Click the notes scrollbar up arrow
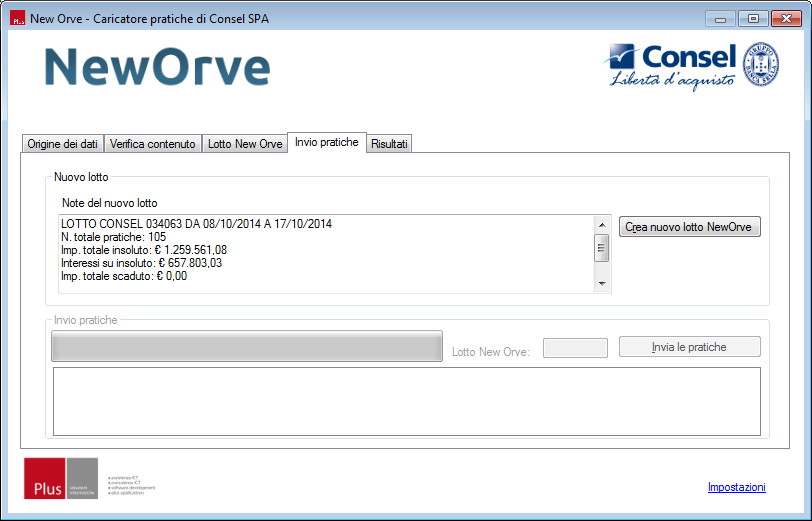 click(602, 225)
